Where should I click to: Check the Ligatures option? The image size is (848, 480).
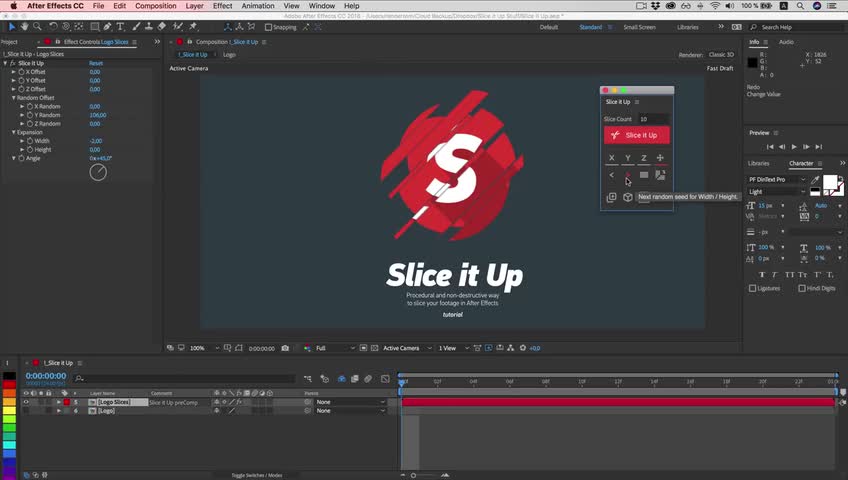point(752,288)
